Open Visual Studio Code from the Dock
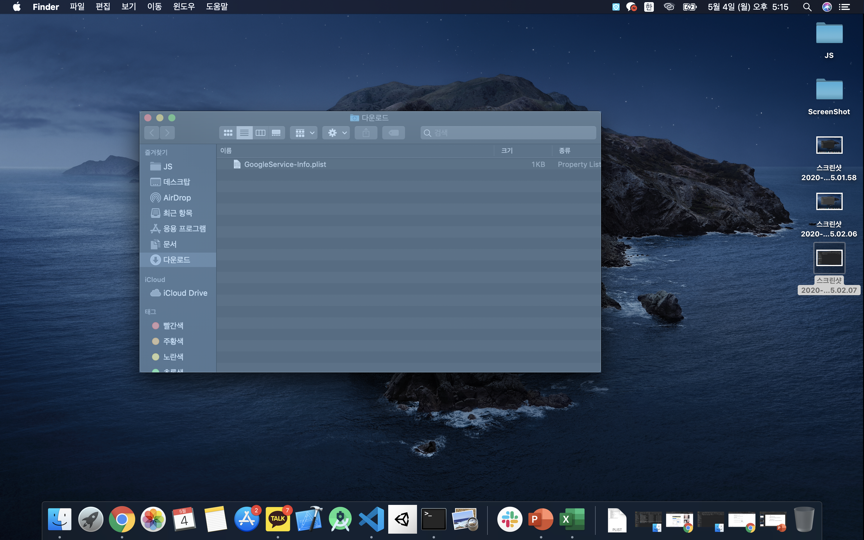Image resolution: width=864 pixels, height=540 pixels. [x=371, y=519]
